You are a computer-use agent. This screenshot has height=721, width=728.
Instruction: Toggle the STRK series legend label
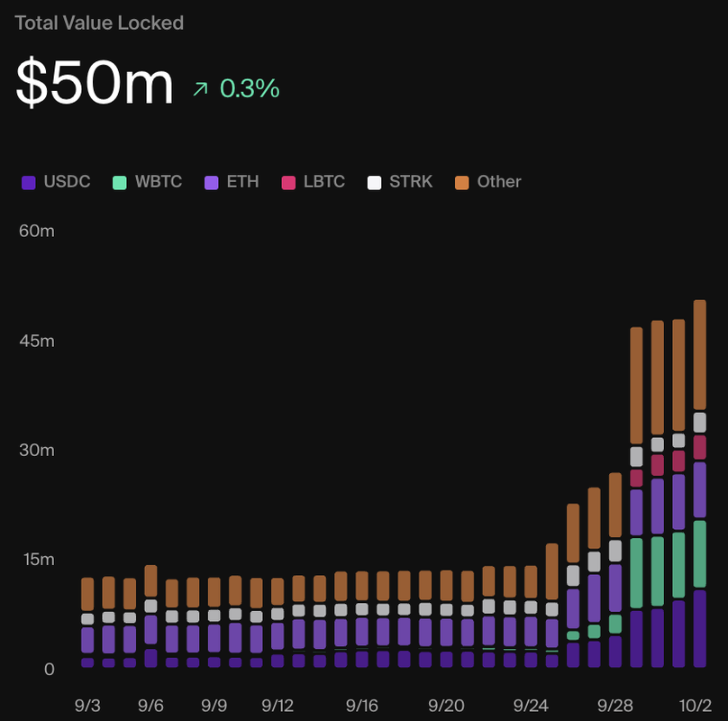[411, 182]
